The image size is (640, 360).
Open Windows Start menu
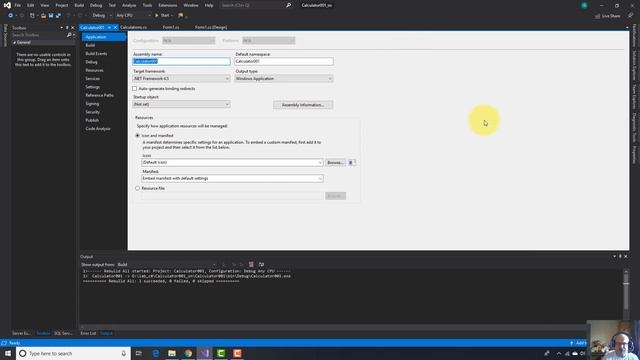tap(8, 353)
